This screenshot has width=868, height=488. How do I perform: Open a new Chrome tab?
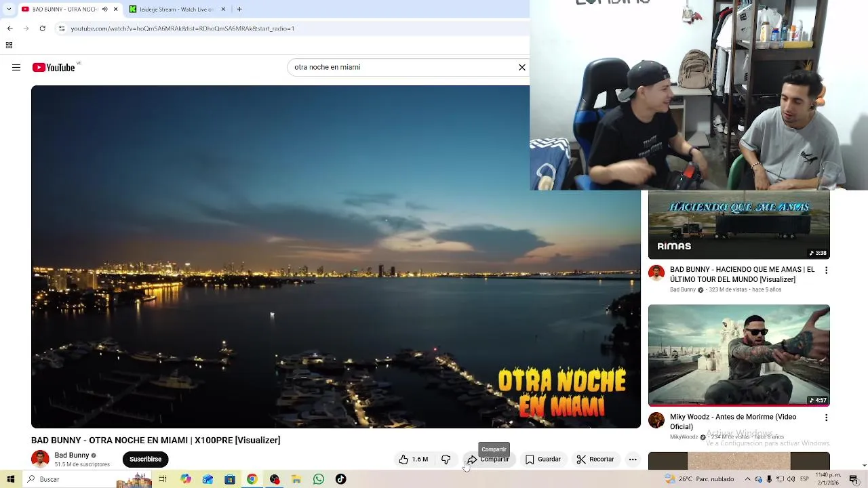(x=239, y=9)
